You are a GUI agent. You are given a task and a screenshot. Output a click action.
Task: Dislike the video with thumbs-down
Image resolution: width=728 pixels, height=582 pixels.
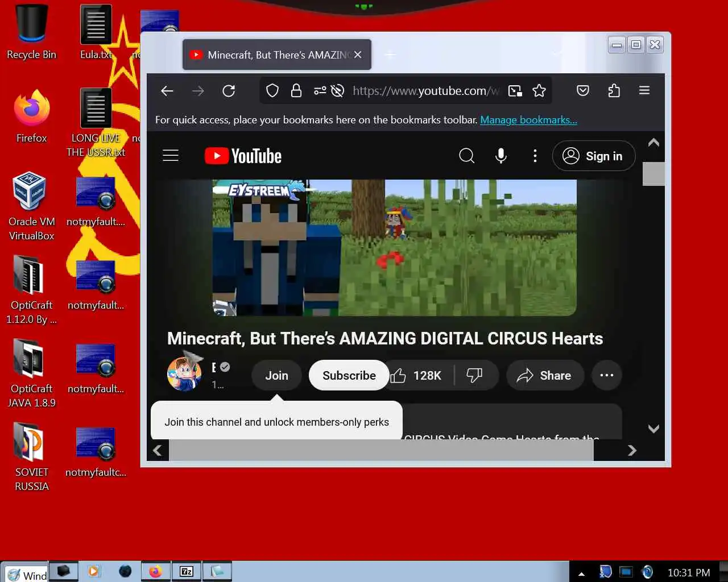click(x=475, y=375)
